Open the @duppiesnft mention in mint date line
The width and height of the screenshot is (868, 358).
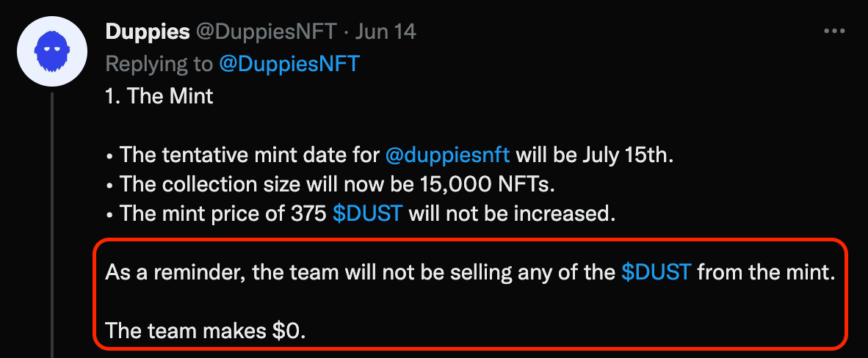click(450, 155)
